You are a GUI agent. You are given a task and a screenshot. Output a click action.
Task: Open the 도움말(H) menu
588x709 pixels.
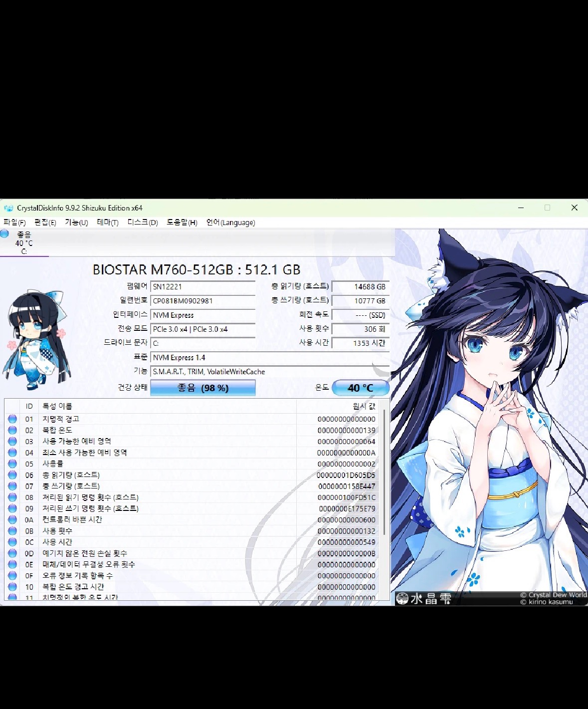(182, 223)
